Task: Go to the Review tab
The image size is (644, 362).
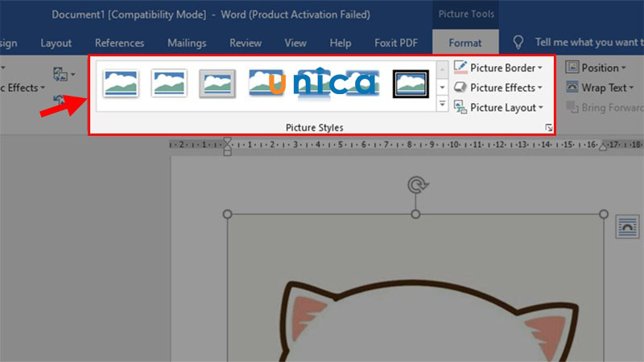Action: [246, 43]
